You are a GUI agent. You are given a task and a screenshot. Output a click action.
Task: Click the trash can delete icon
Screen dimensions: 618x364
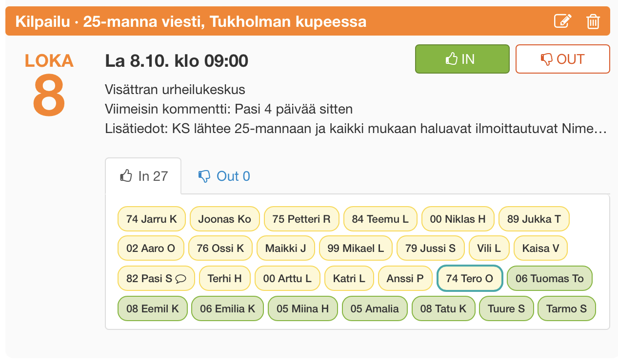[x=593, y=21]
